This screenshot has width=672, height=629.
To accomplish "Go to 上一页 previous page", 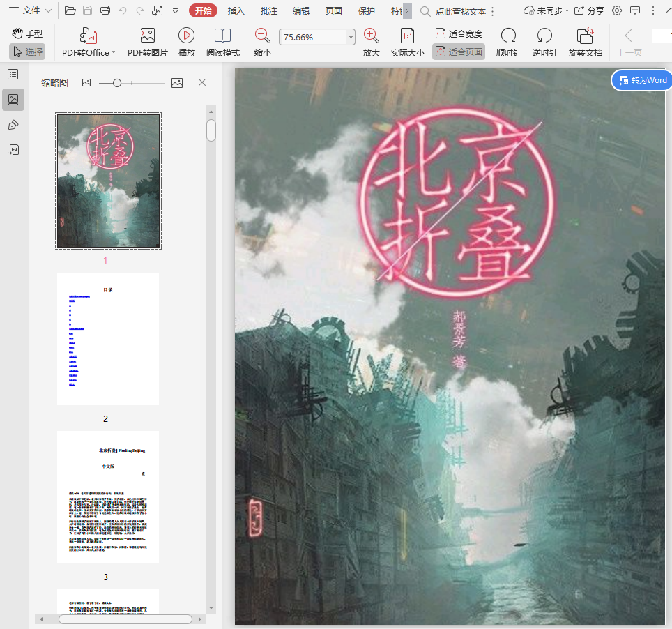I will (629, 42).
